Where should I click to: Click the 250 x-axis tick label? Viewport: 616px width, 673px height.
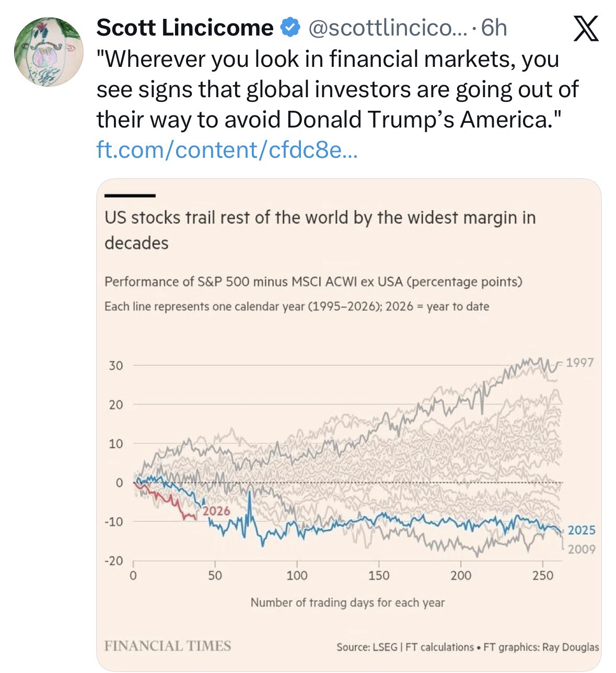tap(542, 575)
